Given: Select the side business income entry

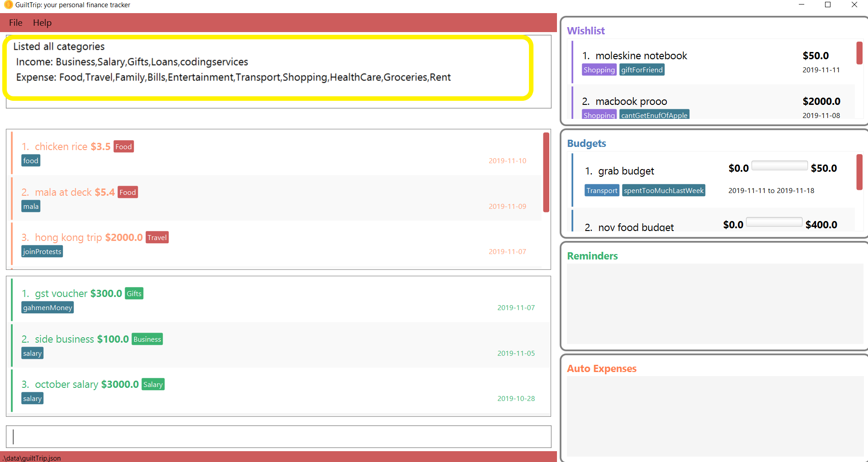Looking at the screenshot, I should pos(281,345).
